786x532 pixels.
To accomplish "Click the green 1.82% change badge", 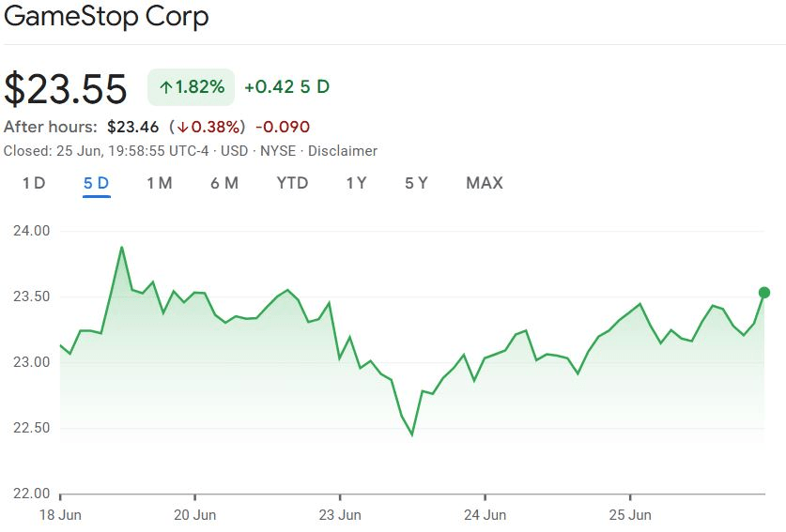I will [x=192, y=87].
